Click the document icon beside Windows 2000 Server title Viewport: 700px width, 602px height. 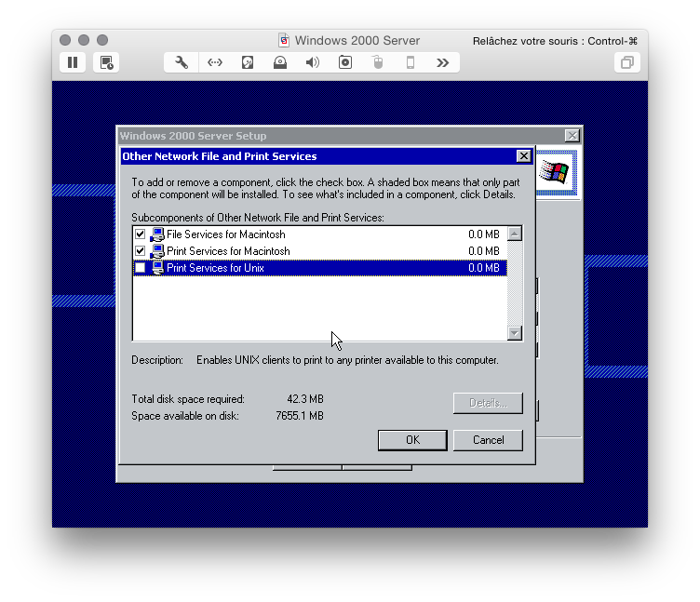[284, 41]
